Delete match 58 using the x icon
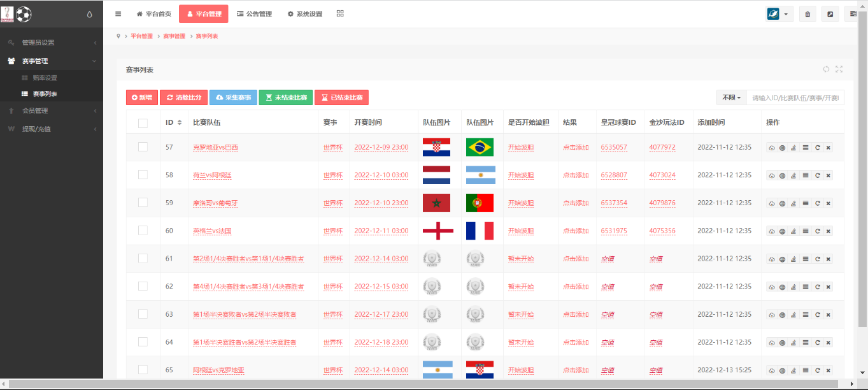The image size is (868, 390). click(828, 175)
